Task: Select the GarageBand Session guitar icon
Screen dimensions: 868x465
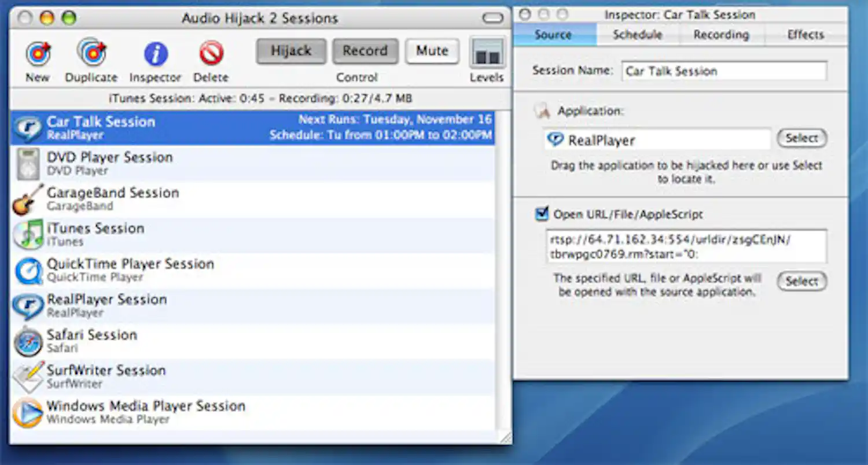Action: point(28,200)
